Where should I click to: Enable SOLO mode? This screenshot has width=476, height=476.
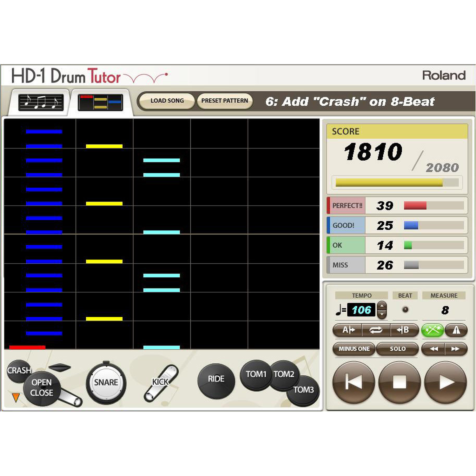click(x=398, y=348)
